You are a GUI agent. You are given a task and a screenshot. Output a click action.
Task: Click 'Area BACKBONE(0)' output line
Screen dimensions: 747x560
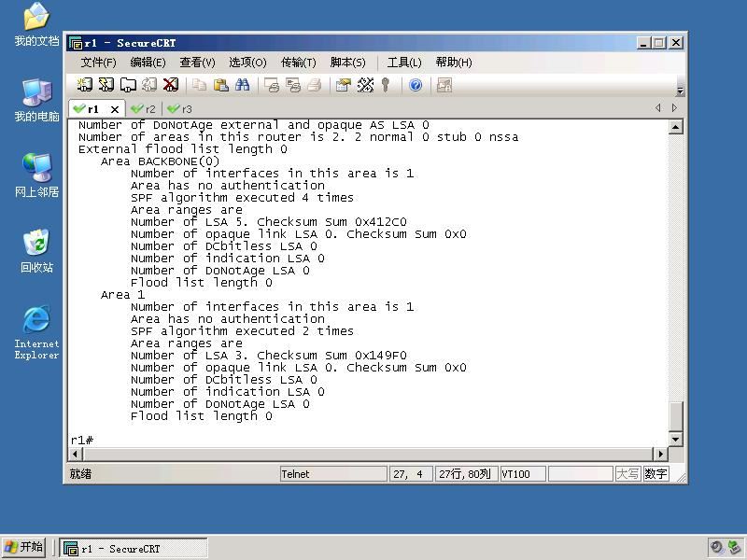pos(160,161)
